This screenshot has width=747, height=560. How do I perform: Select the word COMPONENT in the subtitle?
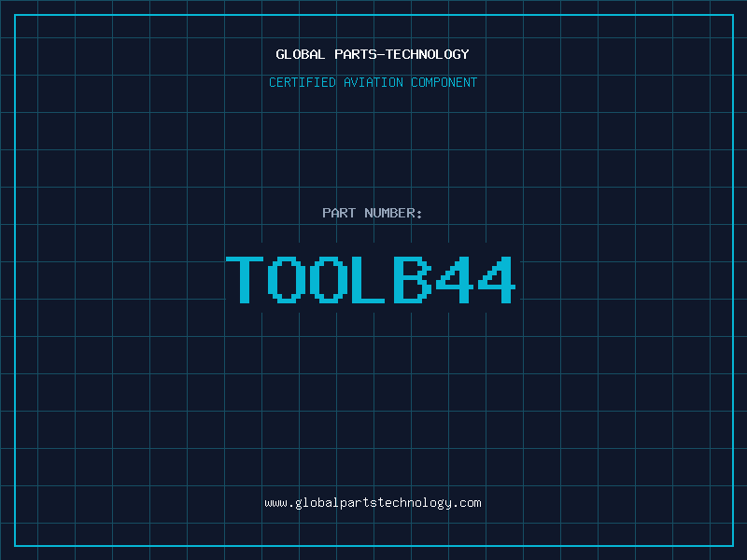tap(444, 82)
